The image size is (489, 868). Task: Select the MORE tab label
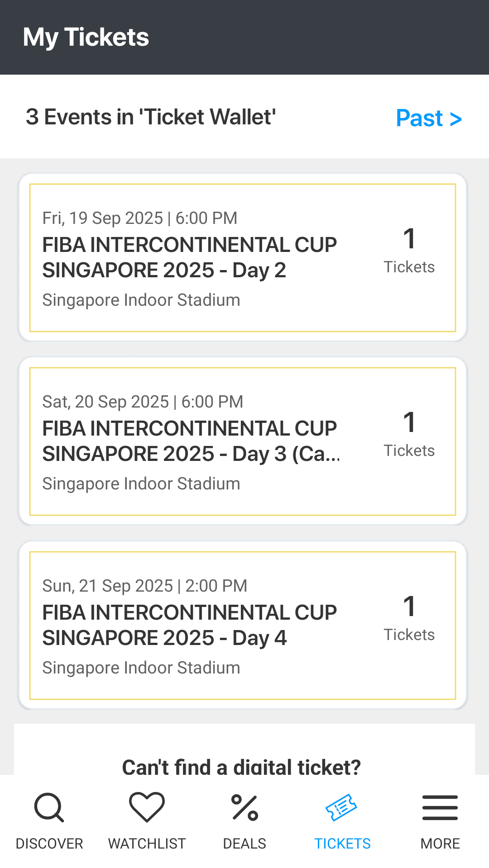pos(440,844)
